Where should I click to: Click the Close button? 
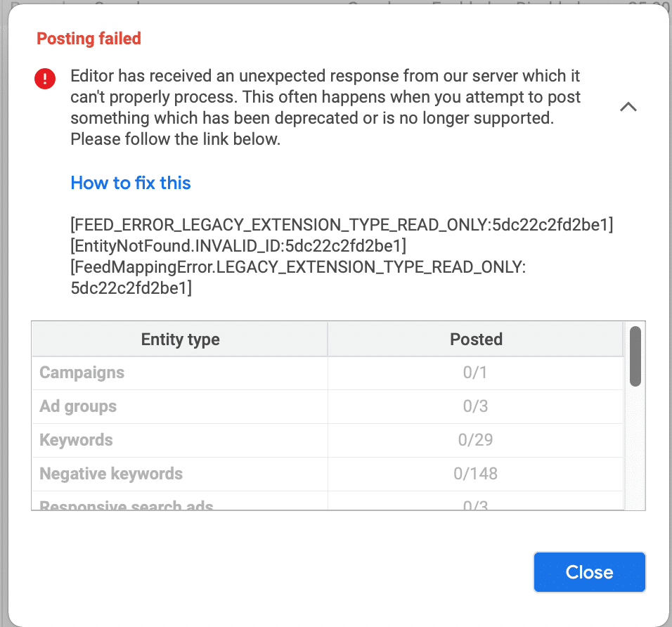pos(589,571)
